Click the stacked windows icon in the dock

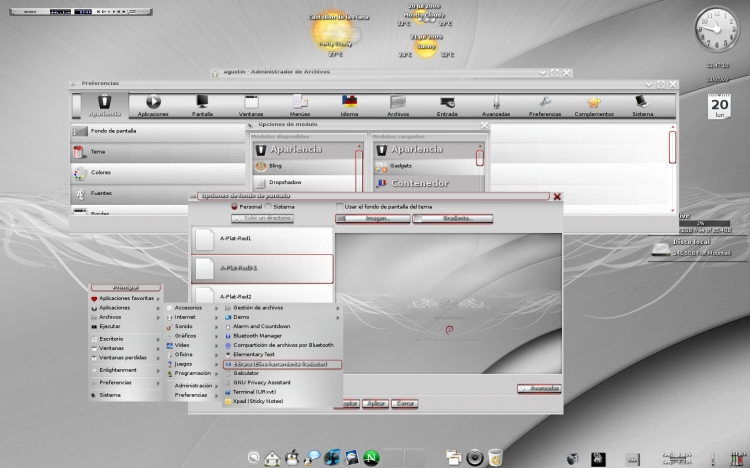453,458
